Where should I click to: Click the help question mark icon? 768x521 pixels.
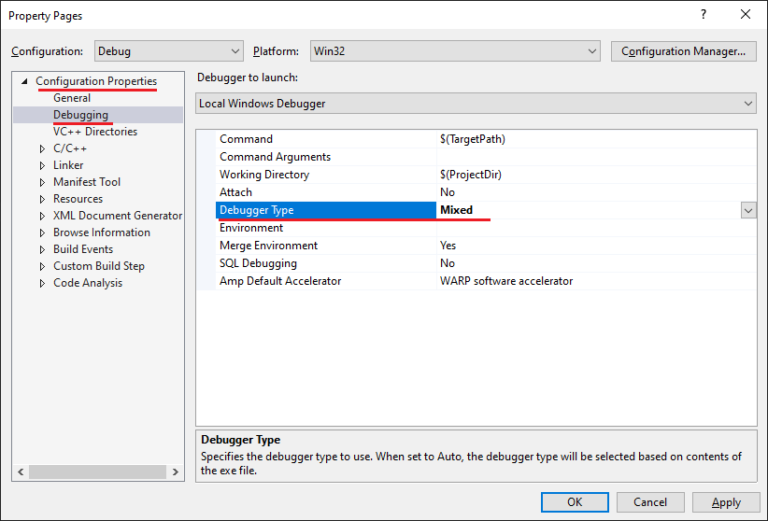point(703,14)
